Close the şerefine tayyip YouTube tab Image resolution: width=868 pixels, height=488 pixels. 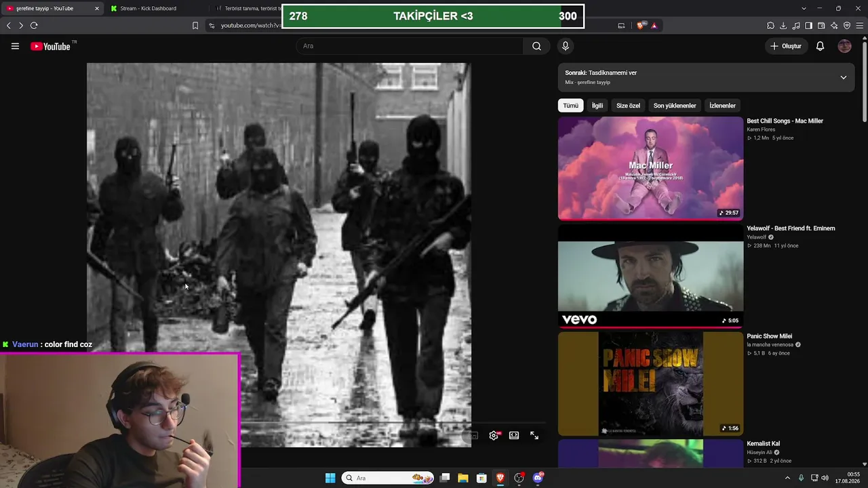tap(97, 8)
